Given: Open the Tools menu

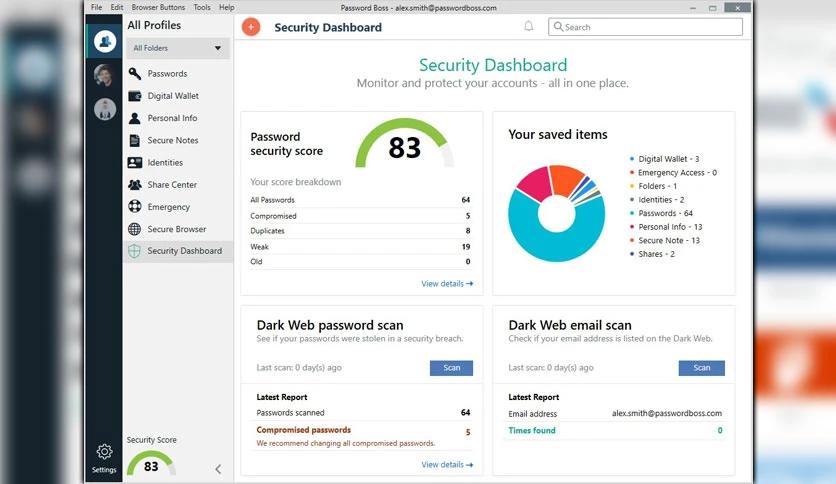Looking at the screenshot, I should pyautogui.click(x=202, y=7).
